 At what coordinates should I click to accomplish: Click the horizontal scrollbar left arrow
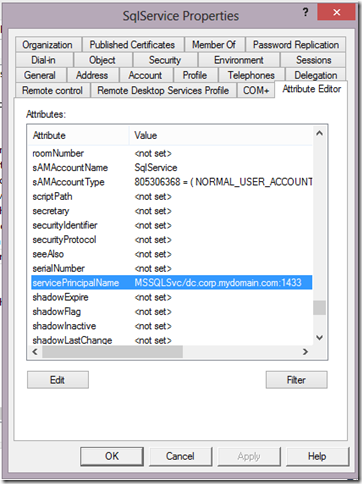[x=35, y=352]
